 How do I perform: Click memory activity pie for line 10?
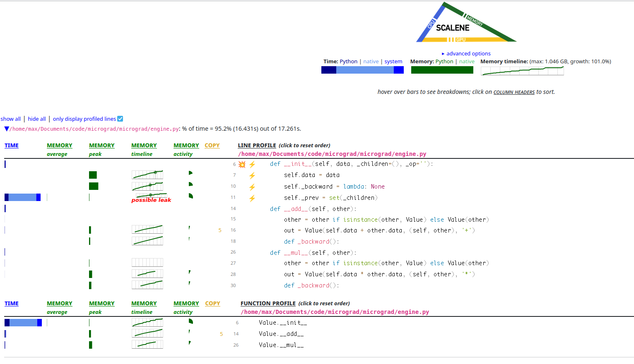click(x=190, y=184)
